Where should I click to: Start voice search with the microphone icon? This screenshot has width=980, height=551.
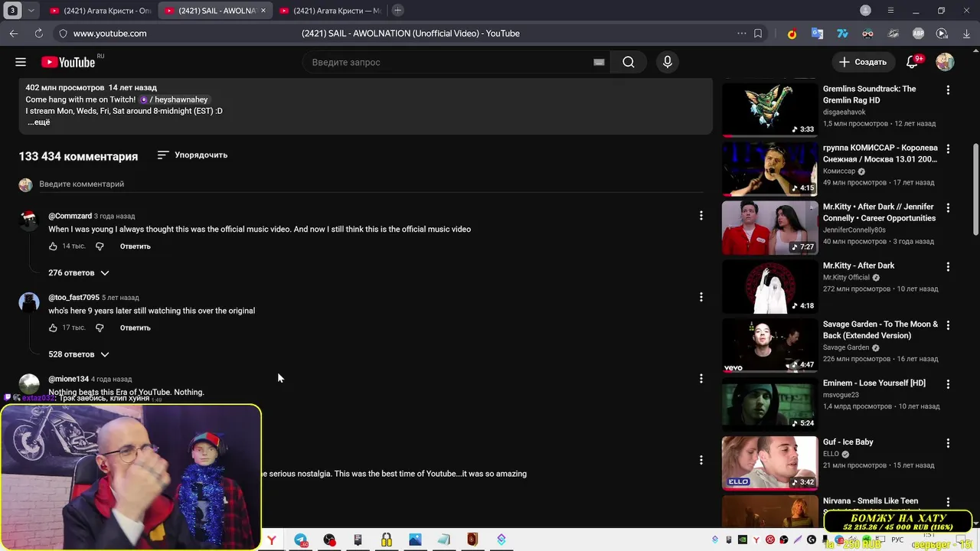click(x=668, y=62)
